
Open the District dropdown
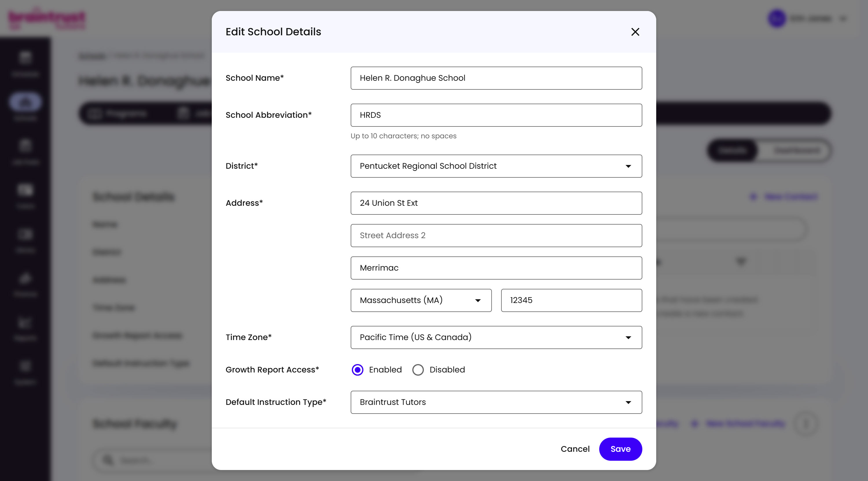[x=496, y=166]
